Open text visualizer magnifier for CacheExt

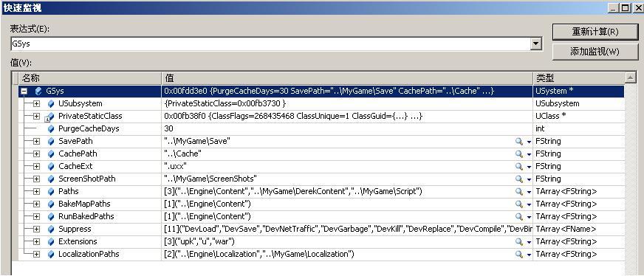click(x=519, y=167)
